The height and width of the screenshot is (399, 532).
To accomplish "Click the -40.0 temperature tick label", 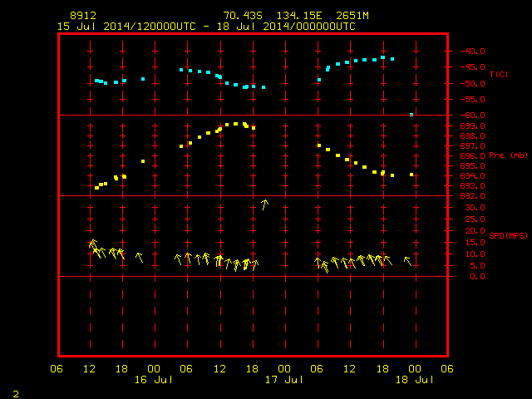I will [x=473, y=52].
